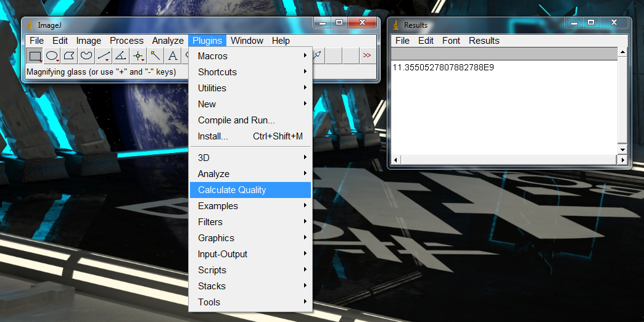Screen dimensions: 644x322
Task: Click the Color Picker dropper tool
Action: [x=317, y=56]
